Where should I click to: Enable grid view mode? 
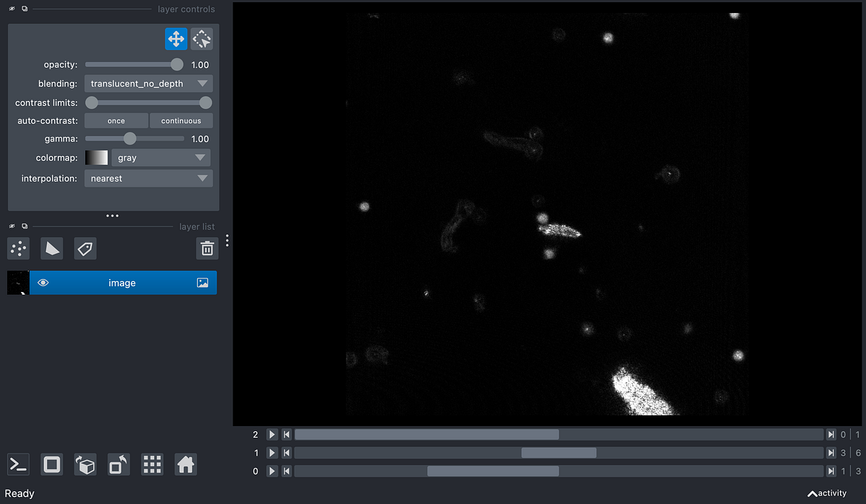(152, 464)
